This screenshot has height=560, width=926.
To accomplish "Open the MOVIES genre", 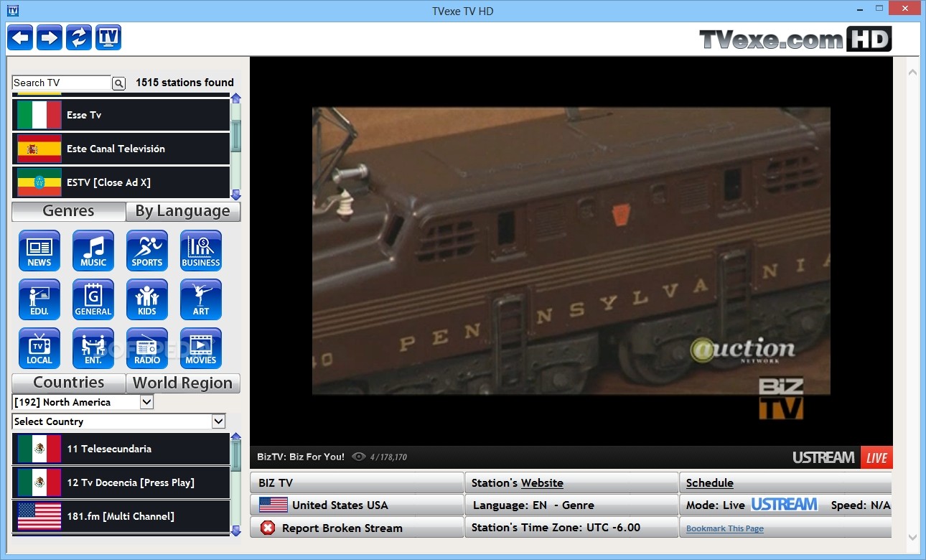I will [201, 348].
